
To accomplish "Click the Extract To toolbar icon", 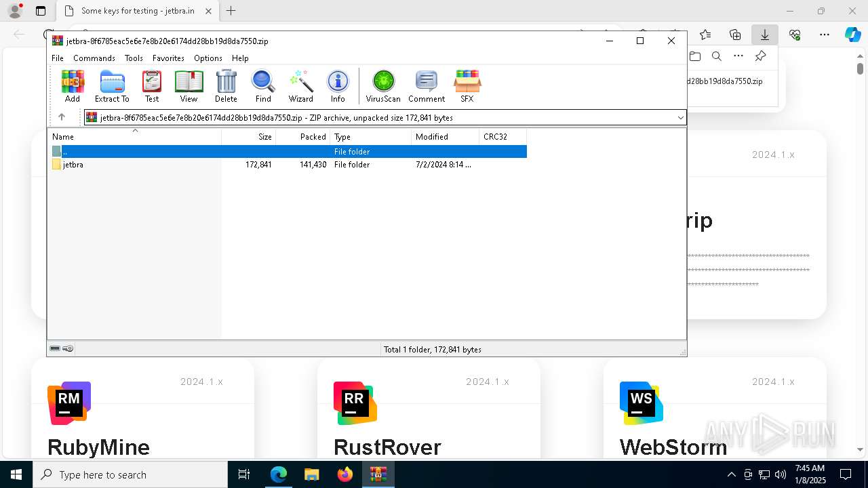I will tap(112, 86).
